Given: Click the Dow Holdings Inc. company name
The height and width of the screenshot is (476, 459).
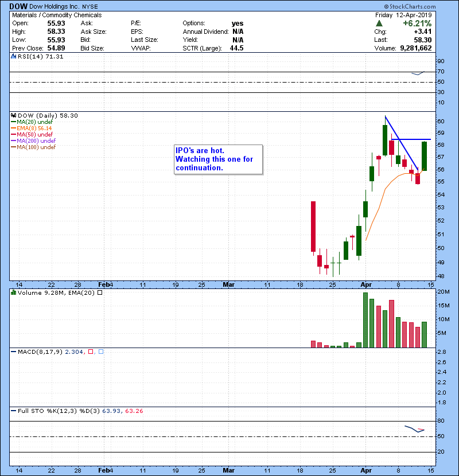Looking at the screenshot, I should (55, 7).
